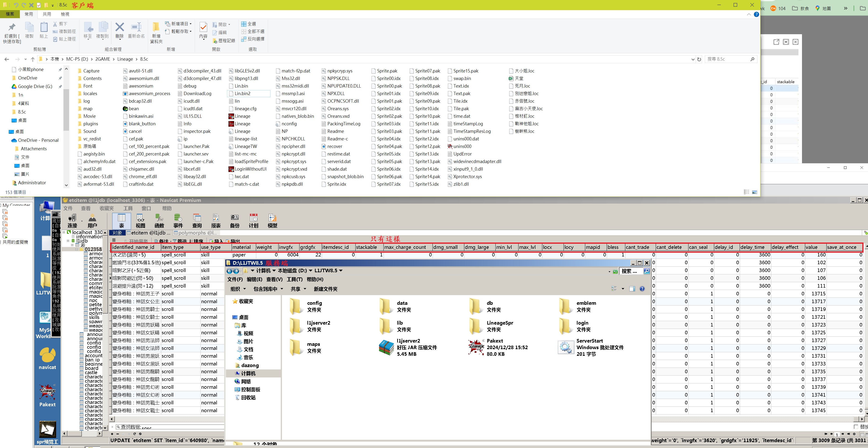Open the 收藏夹 menu in Navicat
The image size is (868, 448).
click(107, 209)
